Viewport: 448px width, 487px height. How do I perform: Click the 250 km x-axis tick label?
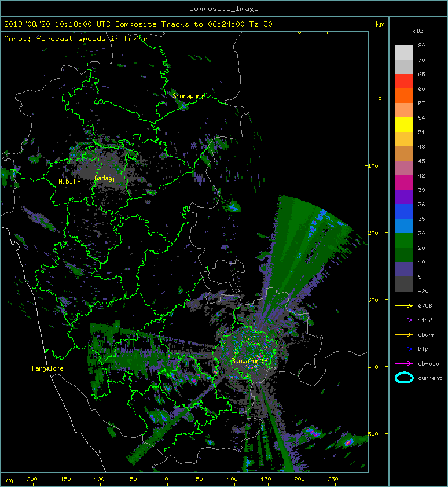(333, 479)
